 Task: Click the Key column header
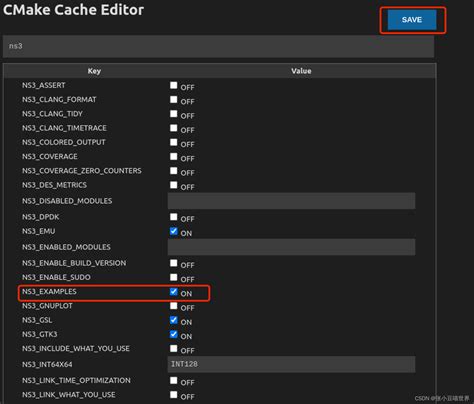pyautogui.click(x=94, y=71)
